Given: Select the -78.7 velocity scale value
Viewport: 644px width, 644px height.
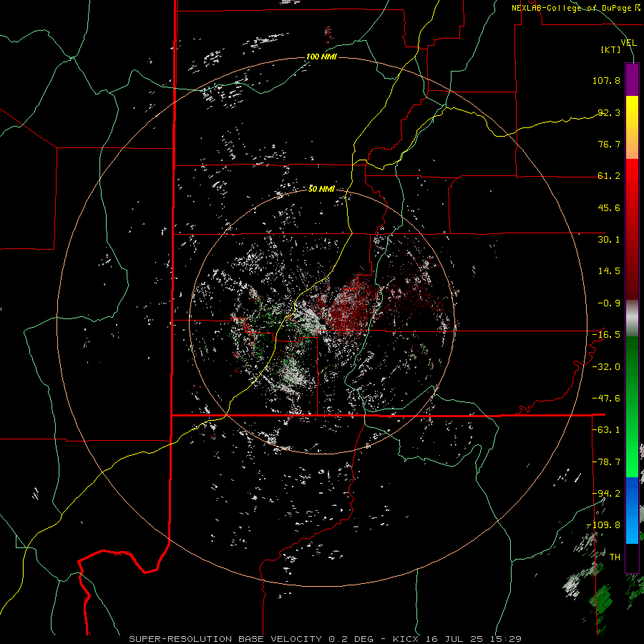Looking at the screenshot, I should [x=606, y=462].
